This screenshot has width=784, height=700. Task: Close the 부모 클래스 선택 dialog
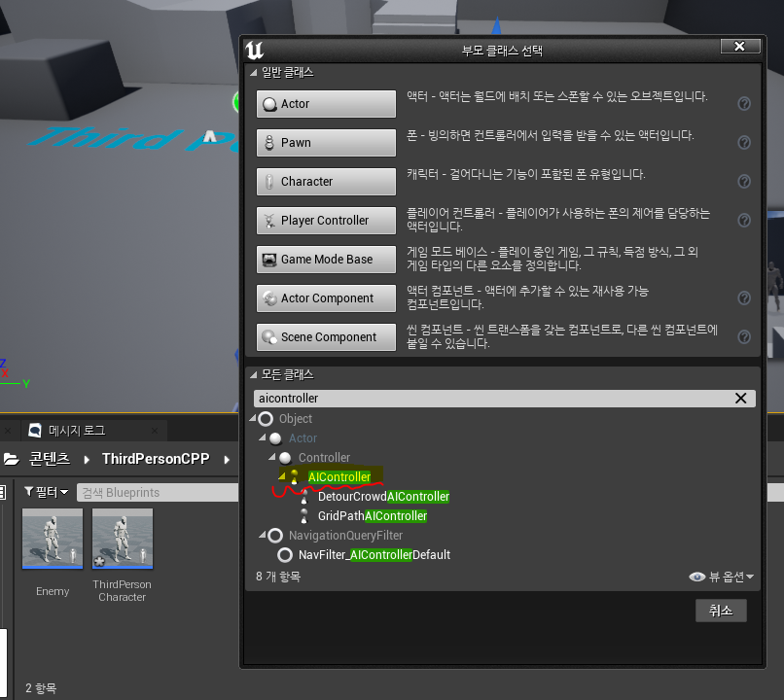pos(740,47)
